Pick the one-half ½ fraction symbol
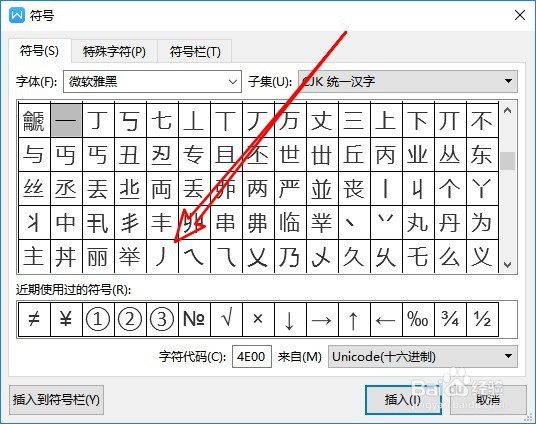536x424 pixels. click(x=483, y=319)
